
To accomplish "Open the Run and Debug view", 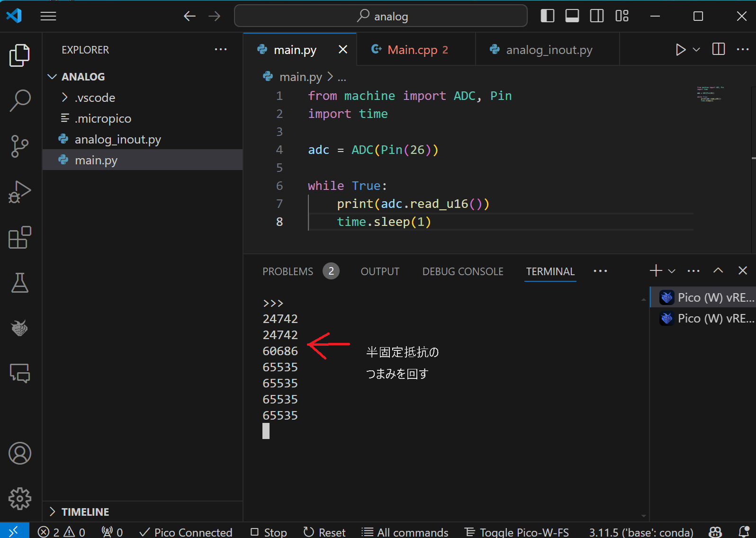I will point(20,192).
